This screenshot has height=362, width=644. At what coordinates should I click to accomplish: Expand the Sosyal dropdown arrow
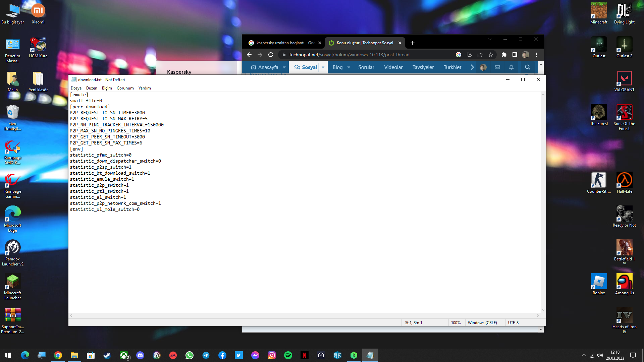323,67
